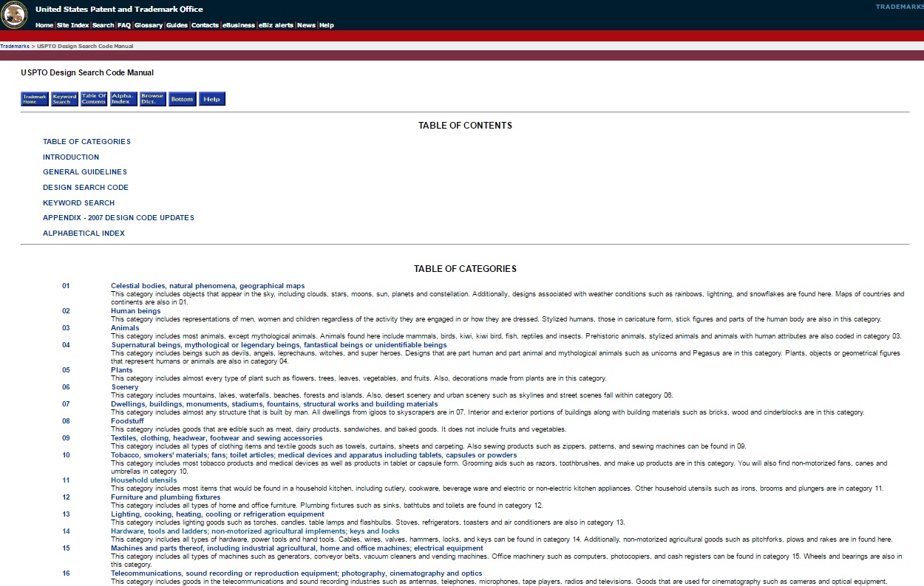This screenshot has height=586, width=924.
Task: Click category number 16
Action: point(67,573)
